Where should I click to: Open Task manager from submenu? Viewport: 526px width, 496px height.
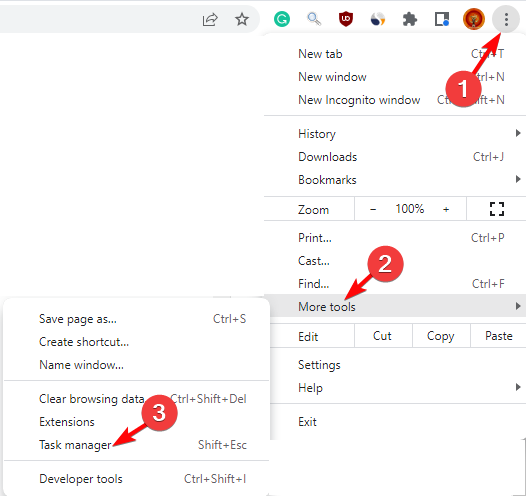(x=137, y=445)
